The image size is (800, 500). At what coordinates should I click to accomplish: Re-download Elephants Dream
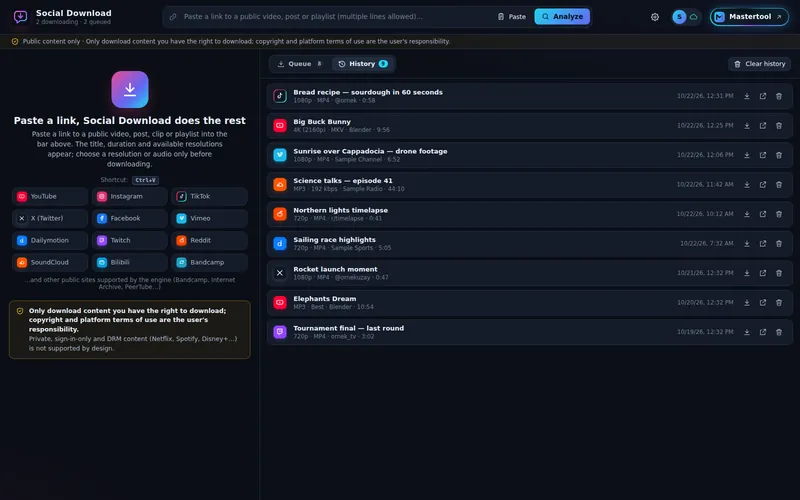click(746, 303)
